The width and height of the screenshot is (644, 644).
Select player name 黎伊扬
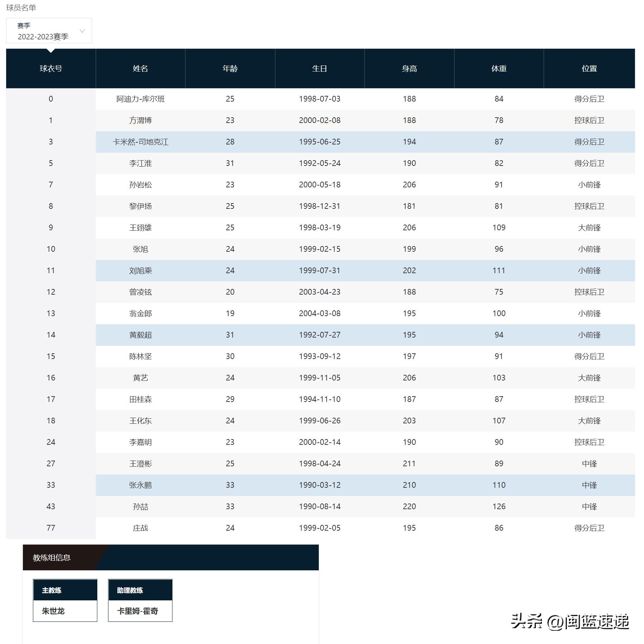(140, 206)
